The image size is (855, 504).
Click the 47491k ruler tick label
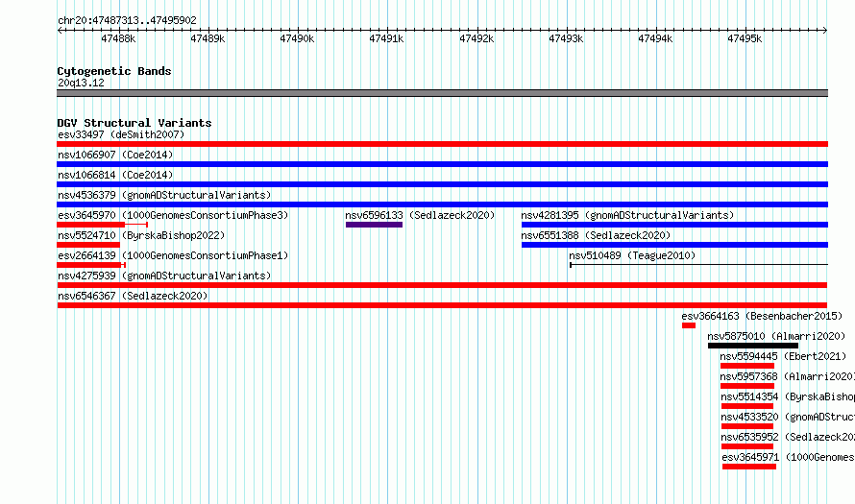point(386,38)
